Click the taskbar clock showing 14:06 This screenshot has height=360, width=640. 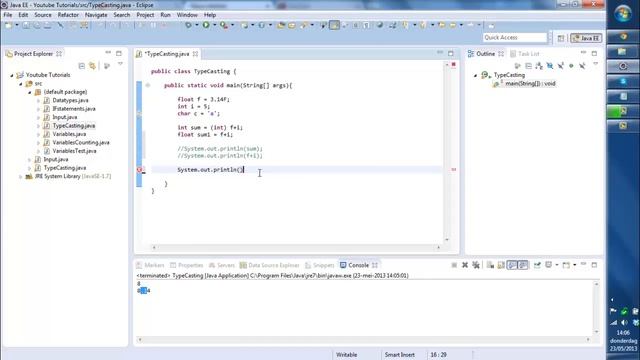click(x=623, y=333)
